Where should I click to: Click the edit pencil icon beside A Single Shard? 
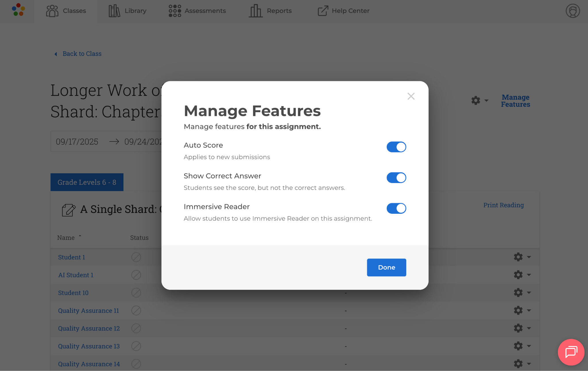pyautogui.click(x=69, y=210)
